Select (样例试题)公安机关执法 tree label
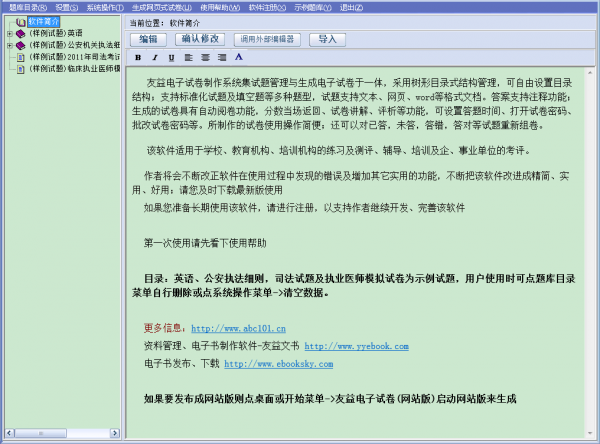The width and height of the screenshot is (600, 444). point(75,46)
